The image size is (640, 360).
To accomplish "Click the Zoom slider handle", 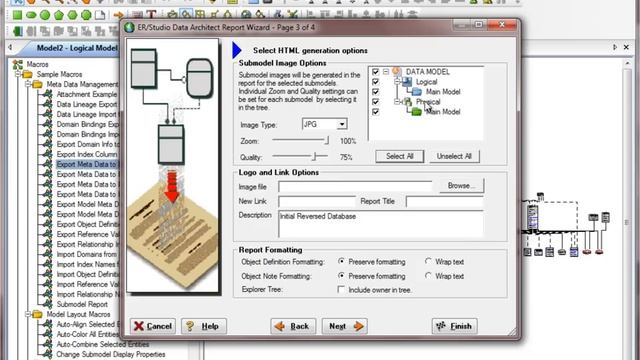I will [327, 140].
